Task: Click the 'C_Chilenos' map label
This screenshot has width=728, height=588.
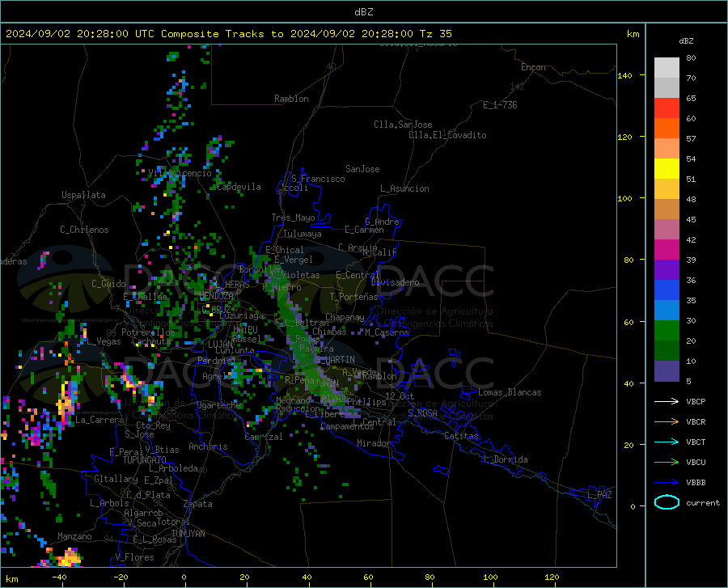Action: [84, 230]
